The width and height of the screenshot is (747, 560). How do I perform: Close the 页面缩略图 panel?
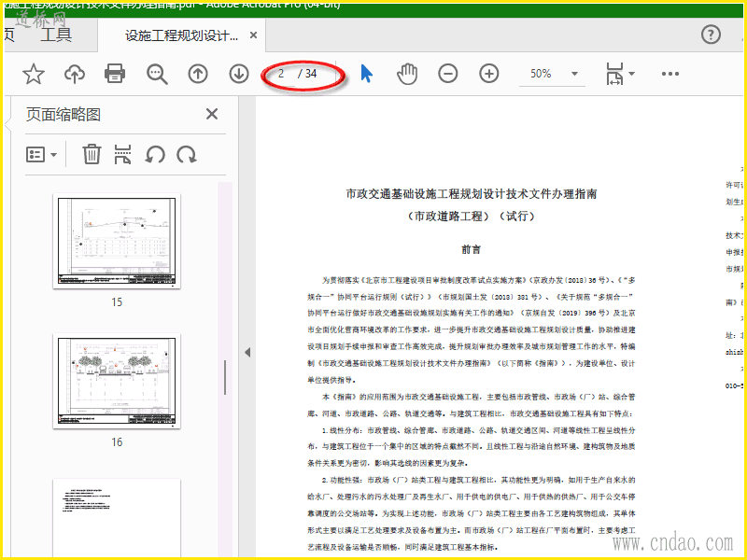click(x=212, y=114)
